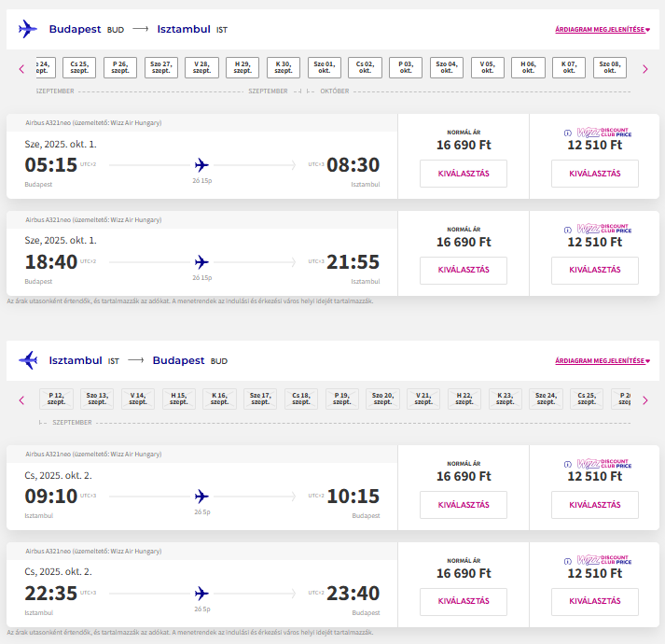
Task: Select H 15. szept. return date tab
Action: [x=179, y=399]
